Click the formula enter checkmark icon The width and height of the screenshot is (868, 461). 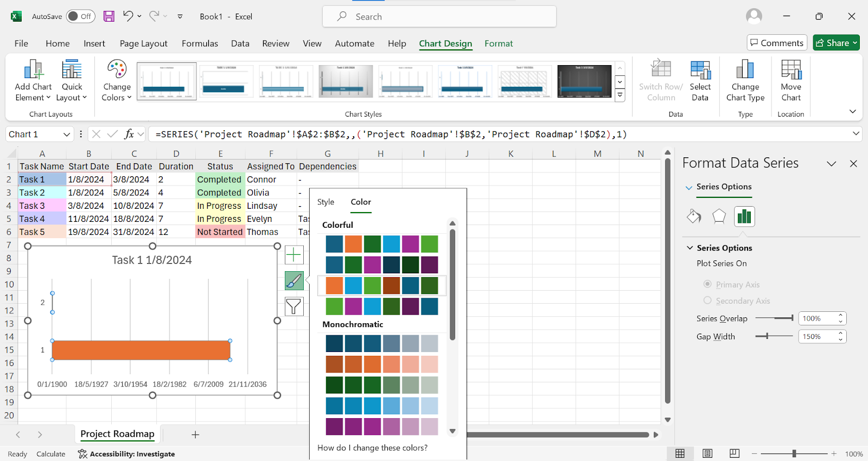tap(112, 134)
